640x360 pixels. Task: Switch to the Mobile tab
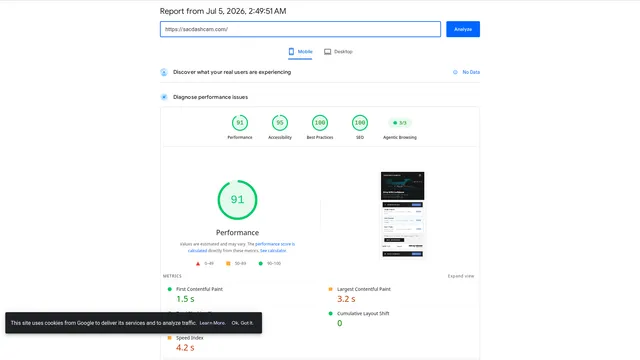pos(300,52)
